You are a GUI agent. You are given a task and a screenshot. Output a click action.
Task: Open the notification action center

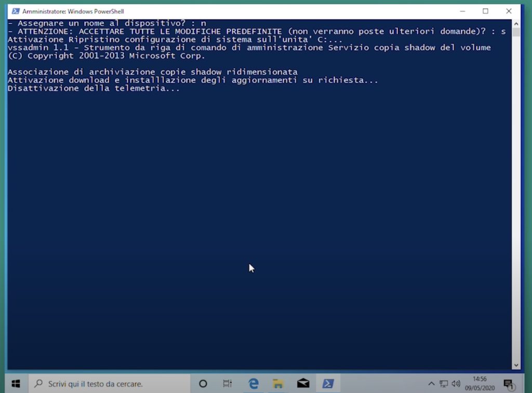pyautogui.click(x=508, y=384)
